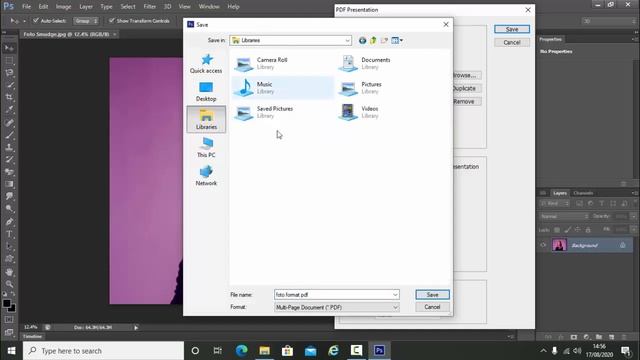Open Microsoft Edge from the taskbar

pos(242,351)
